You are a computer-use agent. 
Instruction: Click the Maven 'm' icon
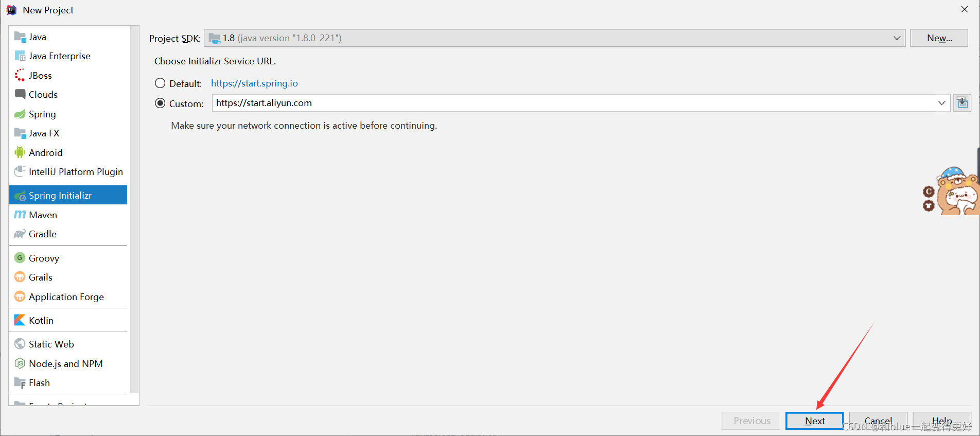click(x=20, y=215)
